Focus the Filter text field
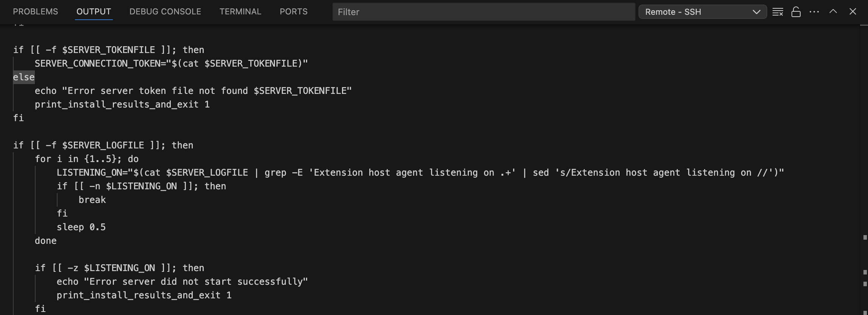 pos(484,12)
